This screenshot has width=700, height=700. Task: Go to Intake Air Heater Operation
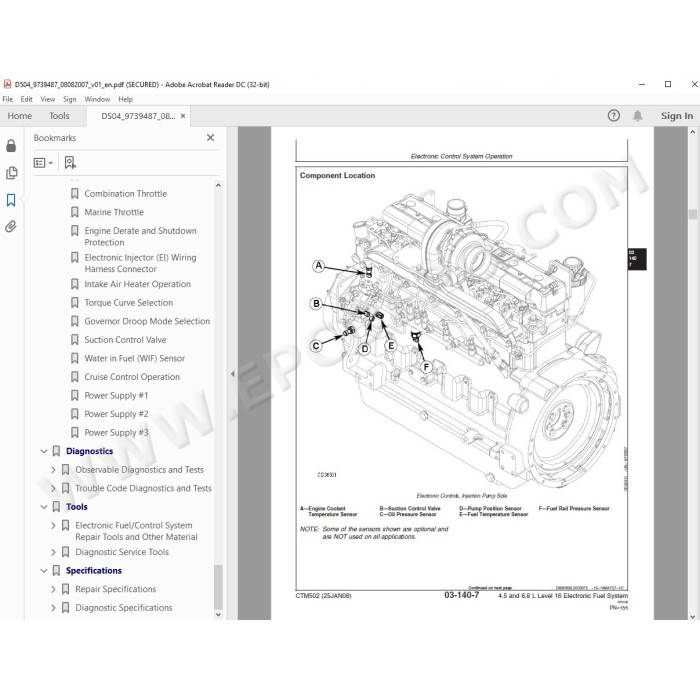tap(138, 284)
